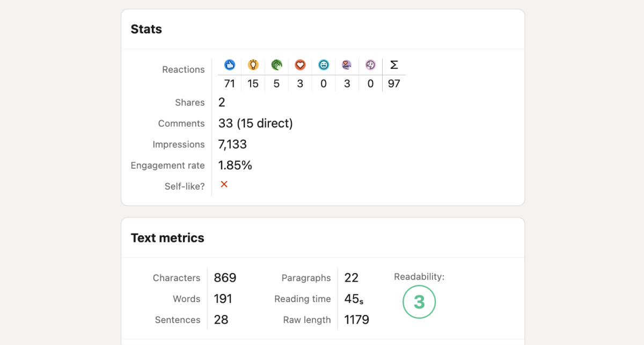Click the Stats section heading

pyautogui.click(x=146, y=29)
